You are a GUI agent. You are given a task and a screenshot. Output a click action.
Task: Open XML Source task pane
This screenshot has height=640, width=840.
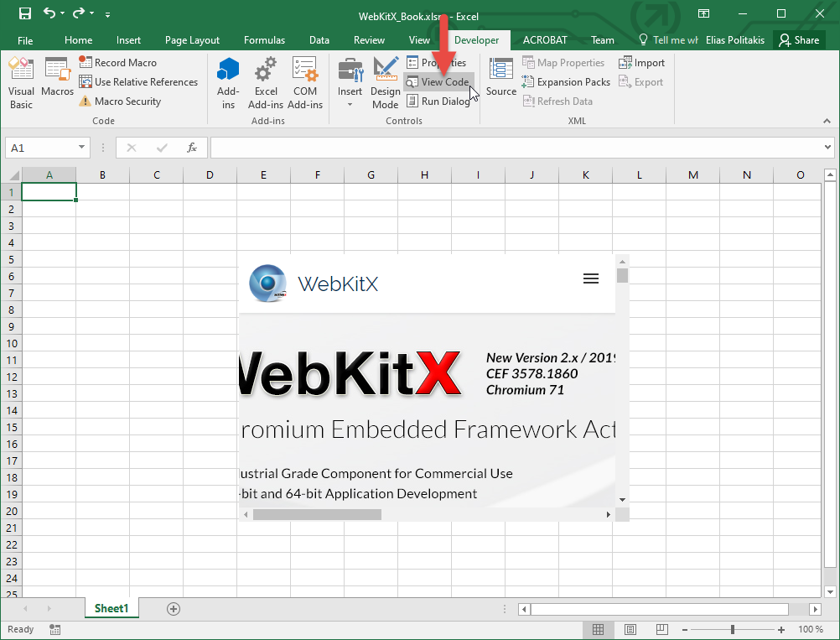[x=500, y=76]
